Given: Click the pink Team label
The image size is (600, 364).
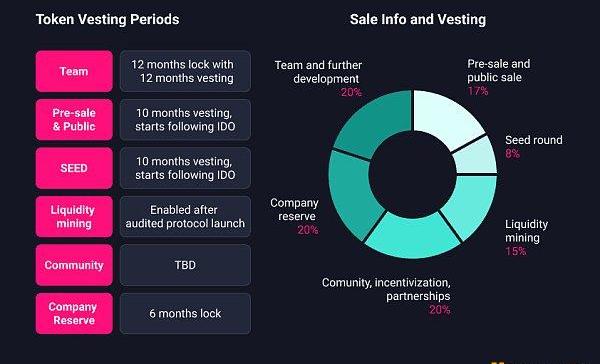Looking at the screenshot, I should pyautogui.click(x=74, y=71).
